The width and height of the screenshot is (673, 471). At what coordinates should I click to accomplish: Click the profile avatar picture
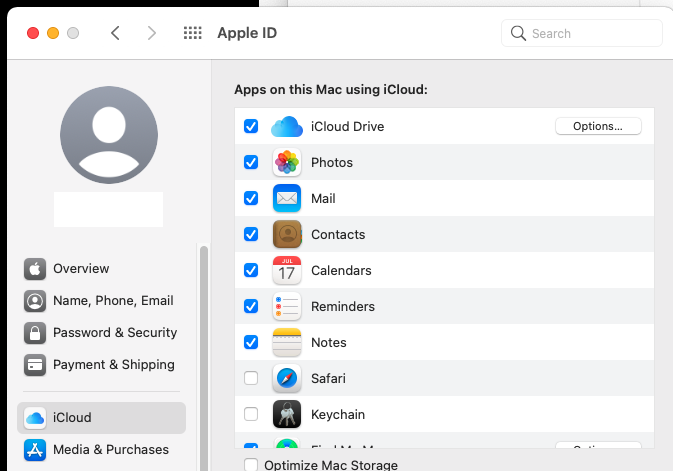point(109,135)
